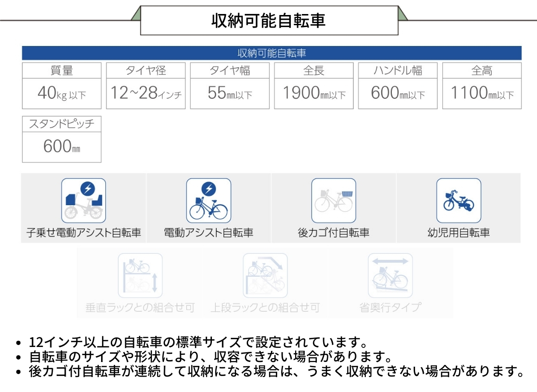The width and height of the screenshot is (537, 392).
Task: Click the 後カゴ付自転車 caption text
Action: [x=333, y=233]
